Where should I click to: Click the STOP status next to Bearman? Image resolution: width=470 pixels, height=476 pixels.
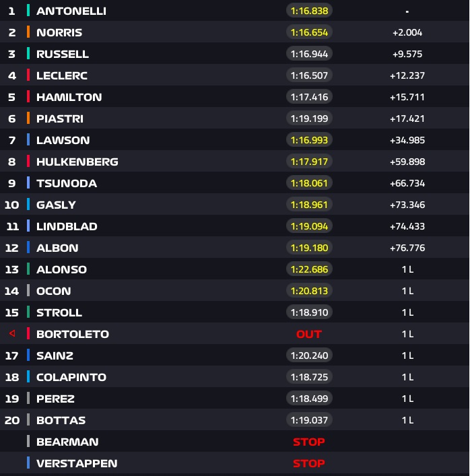tap(309, 442)
